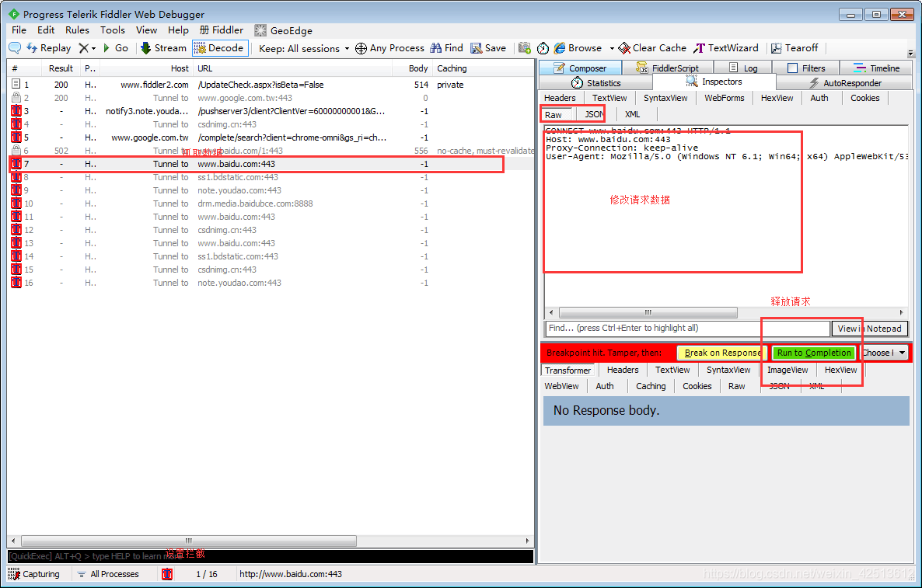Image resolution: width=922 pixels, height=588 pixels.
Task: Click the Go resume button
Action: pos(116,48)
